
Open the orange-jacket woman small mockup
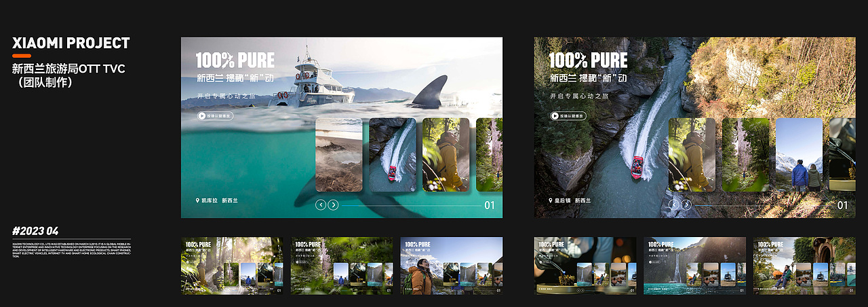tap(452, 266)
